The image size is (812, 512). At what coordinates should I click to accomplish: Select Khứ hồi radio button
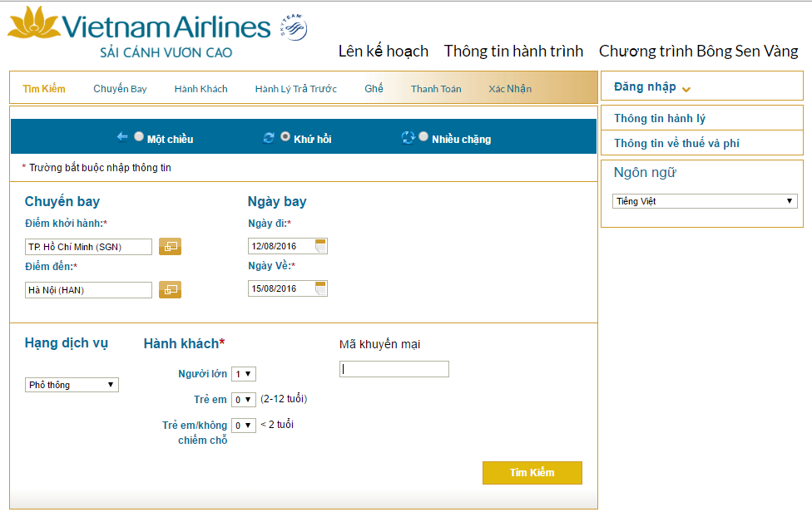click(285, 137)
